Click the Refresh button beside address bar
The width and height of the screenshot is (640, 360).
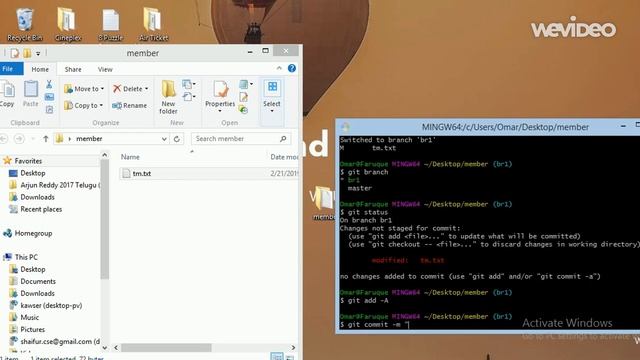[x=177, y=139]
